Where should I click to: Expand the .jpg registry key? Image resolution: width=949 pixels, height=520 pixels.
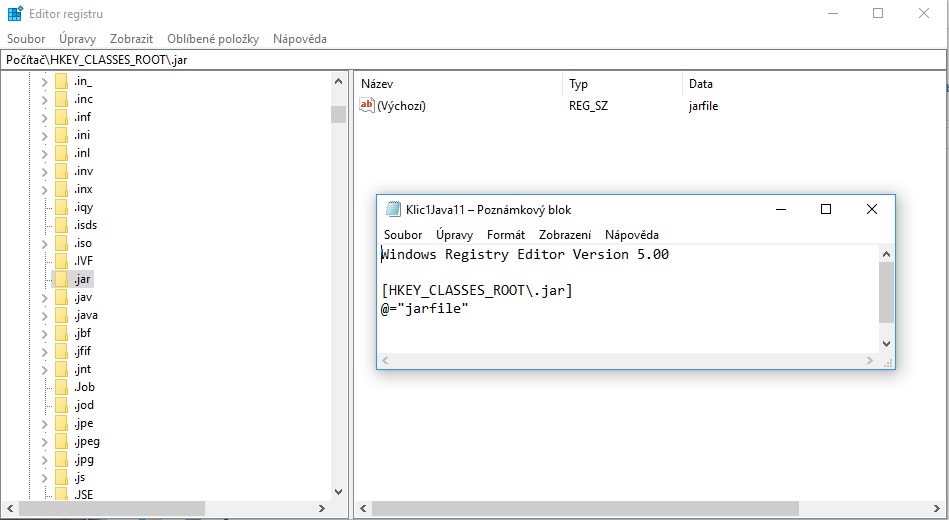pyautogui.click(x=44, y=460)
